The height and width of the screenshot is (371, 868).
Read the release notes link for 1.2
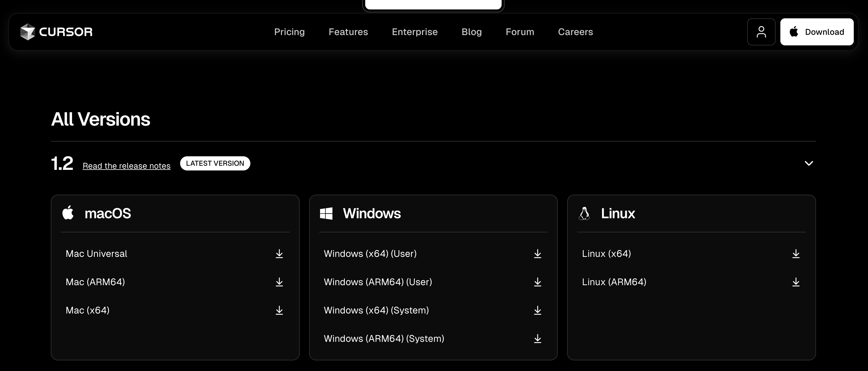click(126, 166)
